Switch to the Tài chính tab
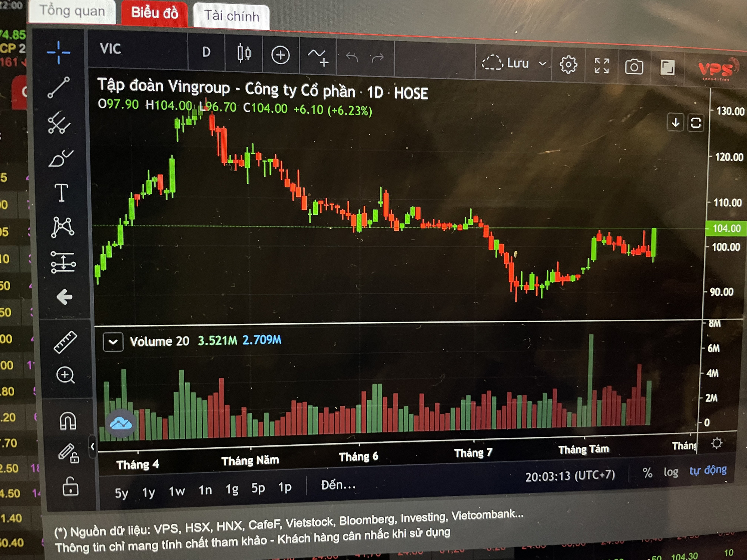The image size is (747, 560). pos(232,16)
